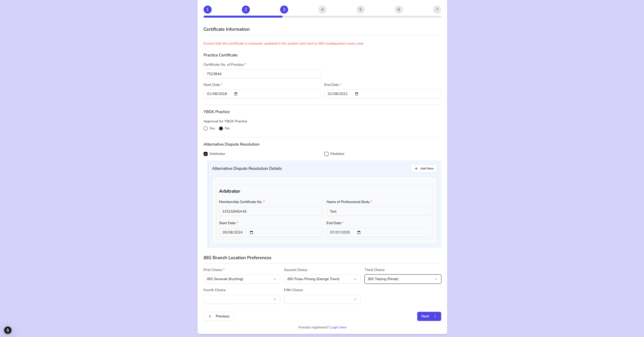
Task: Select the No radio for YBGK Practice
Action: (x=221, y=128)
